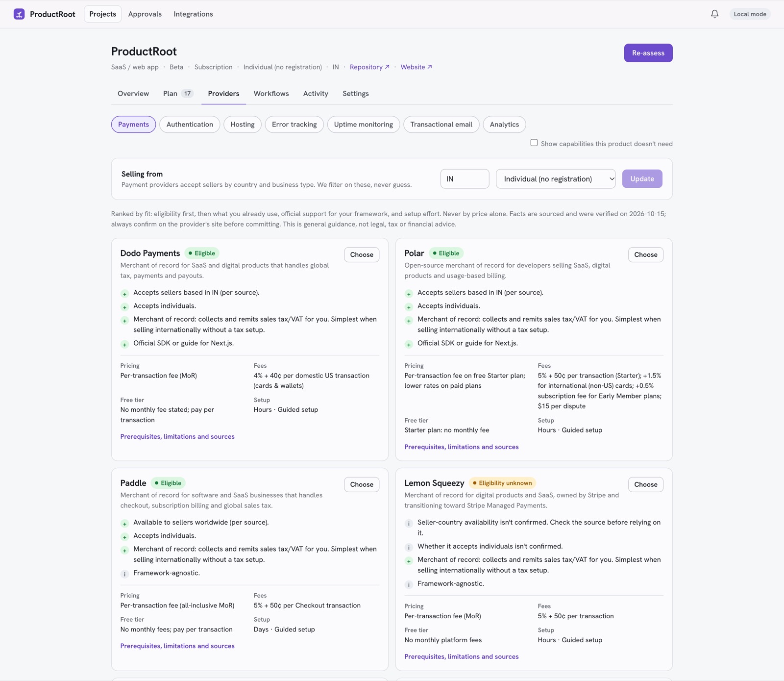Viewport: 784px width, 681px height.
Task: Open the Website link
Action: 416,67
